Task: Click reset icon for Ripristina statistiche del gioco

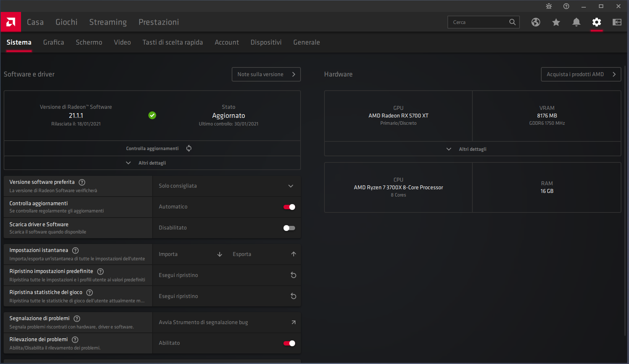Action: (x=294, y=296)
